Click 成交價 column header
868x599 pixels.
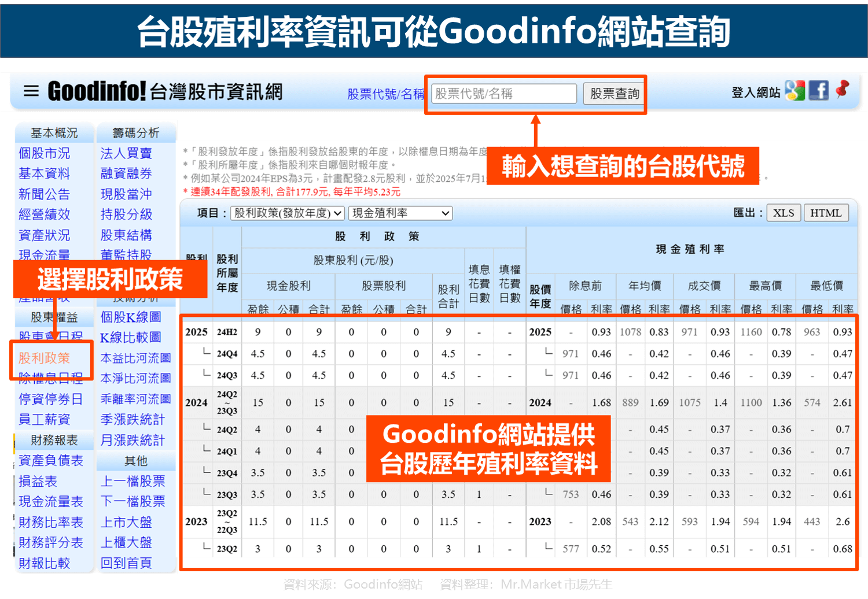tap(704, 286)
